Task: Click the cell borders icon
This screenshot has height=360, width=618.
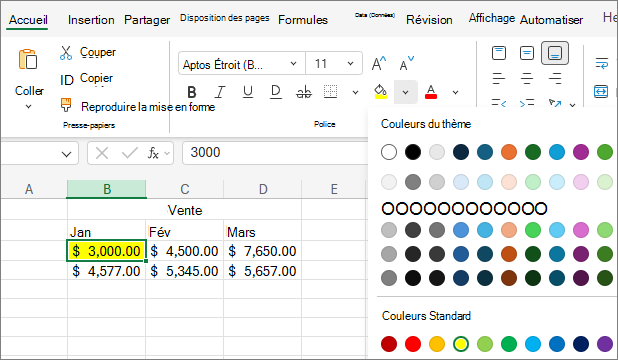Action: click(330, 91)
